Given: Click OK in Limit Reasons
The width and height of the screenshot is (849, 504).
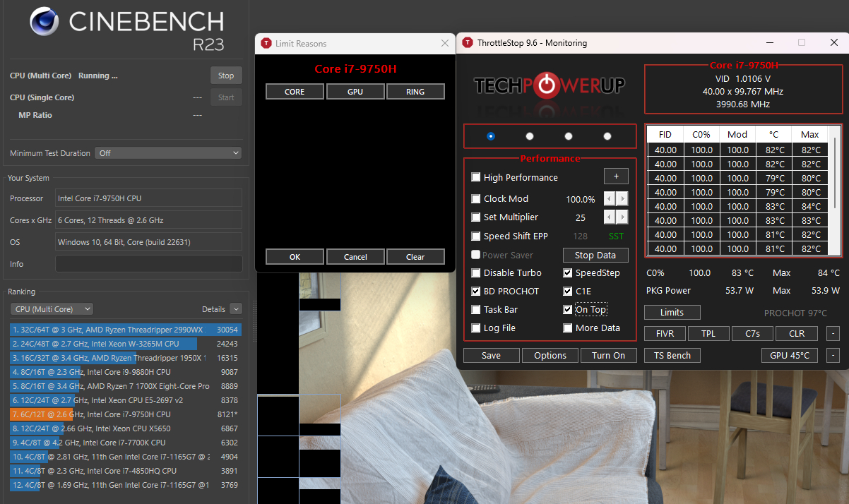Looking at the screenshot, I should pos(295,257).
